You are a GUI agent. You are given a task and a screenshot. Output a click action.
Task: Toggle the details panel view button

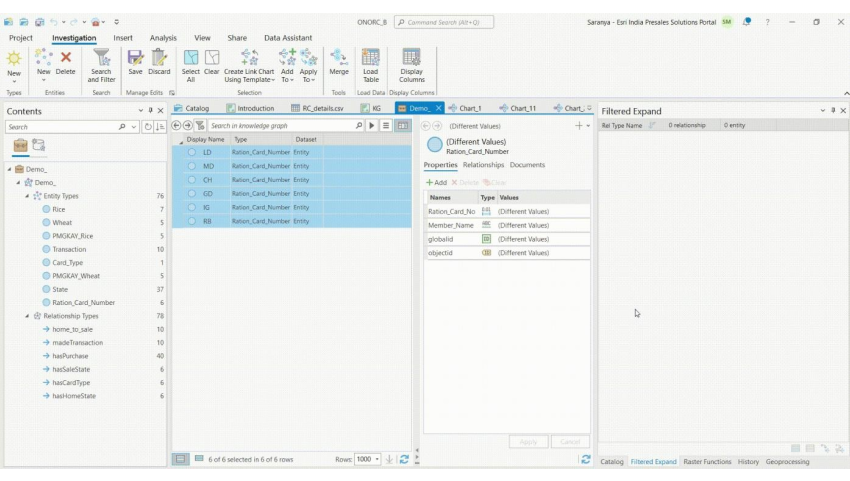(x=404, y=124)
